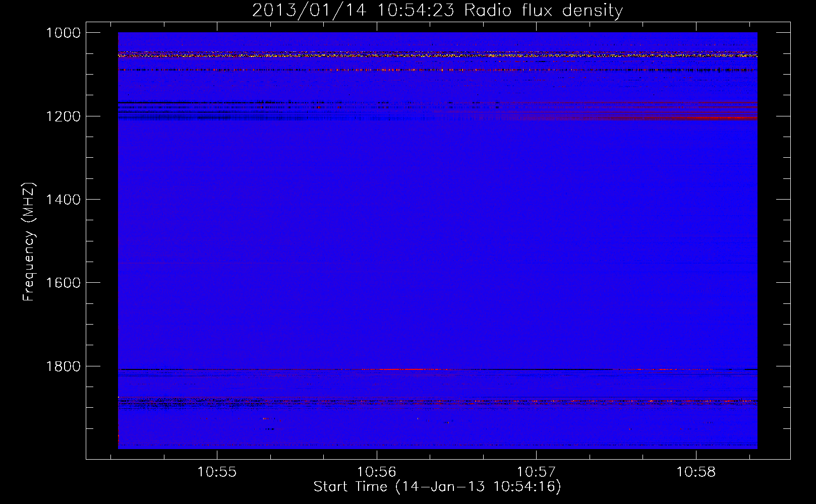
Task: Click the 10:57 time axis label
Action: coord(536,472)
